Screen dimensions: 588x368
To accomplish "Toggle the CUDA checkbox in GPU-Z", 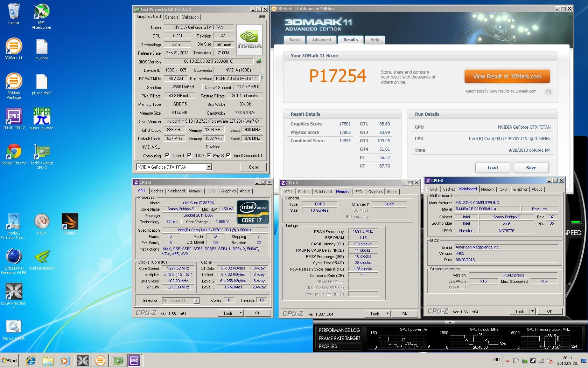I will click(x=189, y=156).
